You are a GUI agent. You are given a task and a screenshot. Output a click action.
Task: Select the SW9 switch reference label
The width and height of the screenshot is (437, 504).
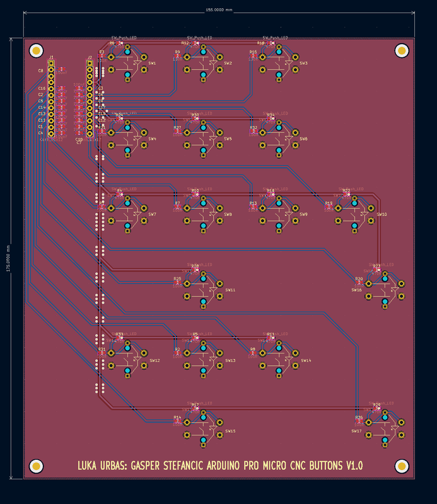(303, 214)
